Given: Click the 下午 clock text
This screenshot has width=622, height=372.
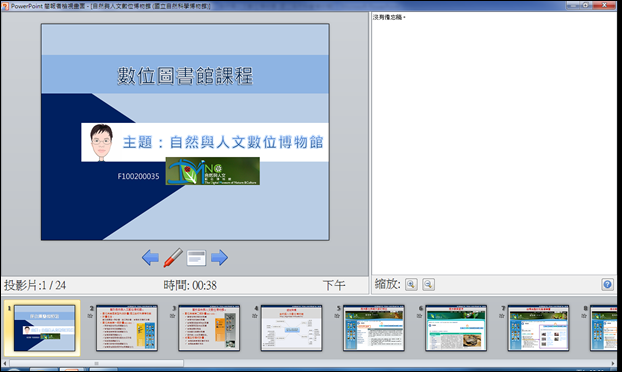Looking at the screenshot, I should 334,285.
